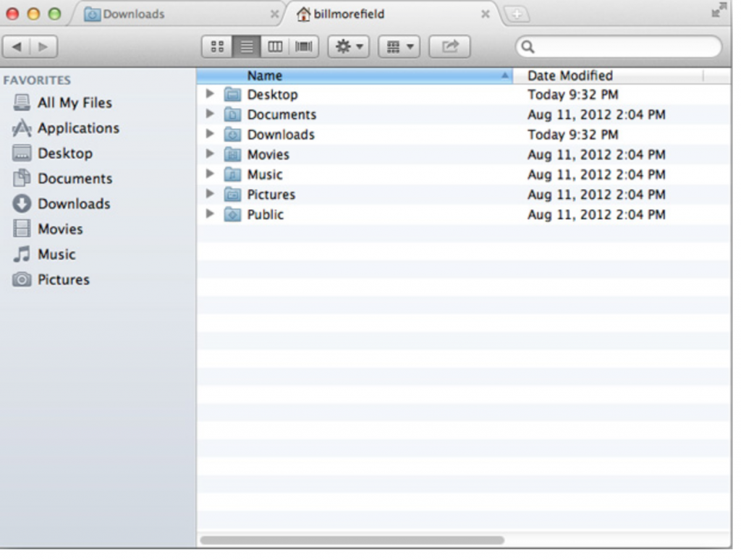Image resolution: width=741 pixels, height=560 pixels.
Task: Open the Arrange items dropdown
Action: pos(399,47)
